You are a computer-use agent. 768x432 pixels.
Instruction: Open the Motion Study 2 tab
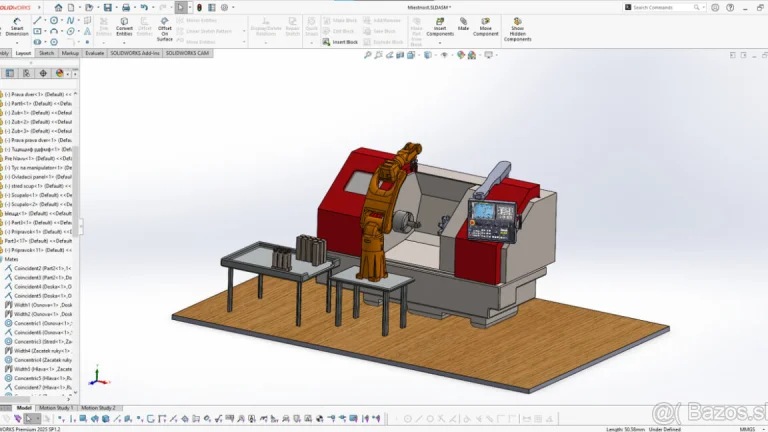[x=98, y=408]
